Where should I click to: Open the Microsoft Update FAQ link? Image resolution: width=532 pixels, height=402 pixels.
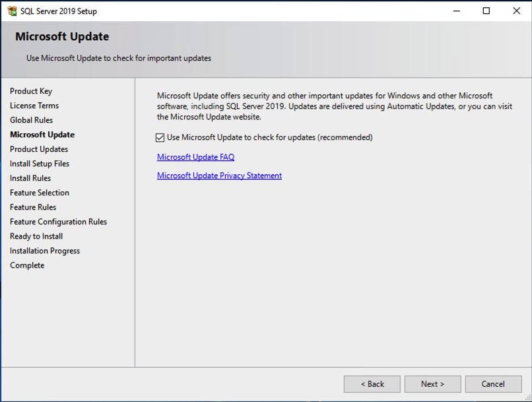pyautogui.click(x=195, y=157)
